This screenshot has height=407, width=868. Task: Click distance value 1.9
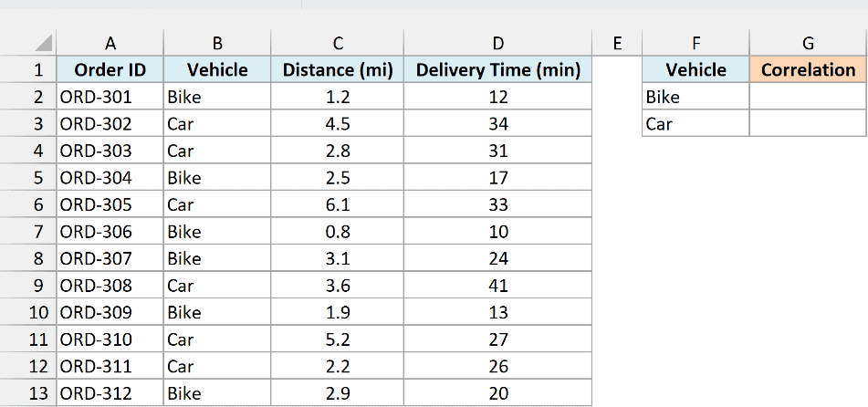[337, 312]
